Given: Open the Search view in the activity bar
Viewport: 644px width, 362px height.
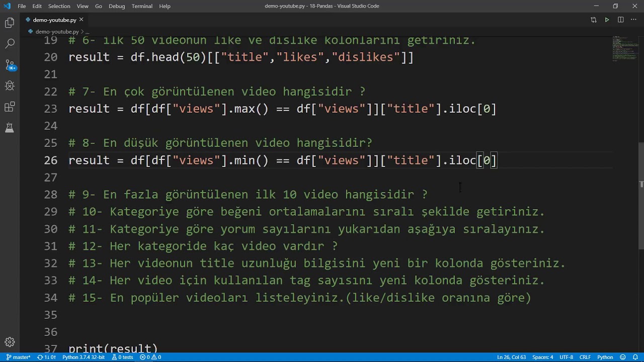Looking at the screenshot, I should point(10,44).
